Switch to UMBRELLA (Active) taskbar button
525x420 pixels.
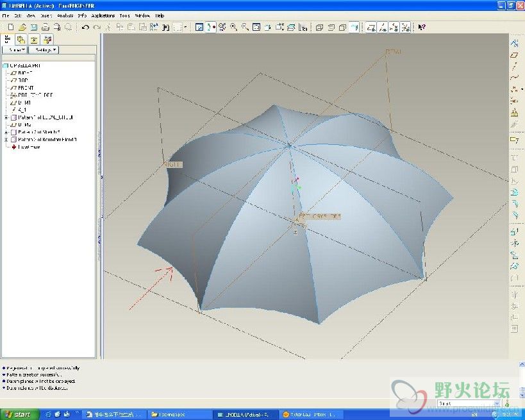click(x=245, y=415)
